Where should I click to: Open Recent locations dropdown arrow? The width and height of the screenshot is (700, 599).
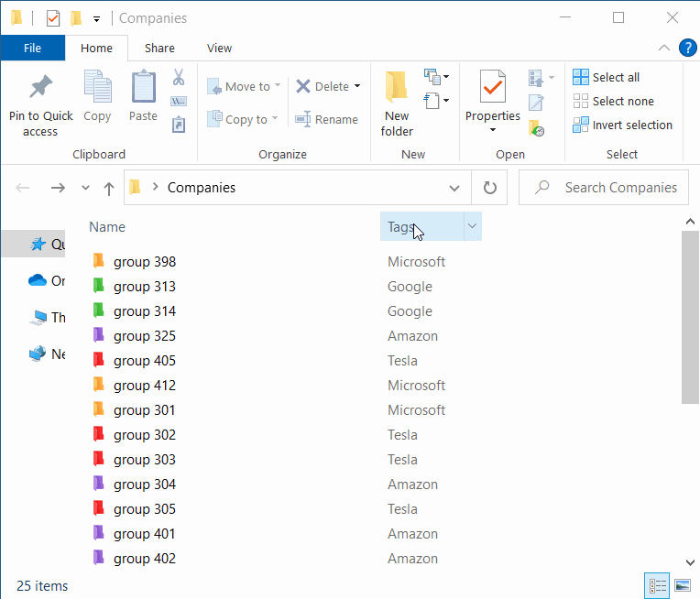(85, 188)
